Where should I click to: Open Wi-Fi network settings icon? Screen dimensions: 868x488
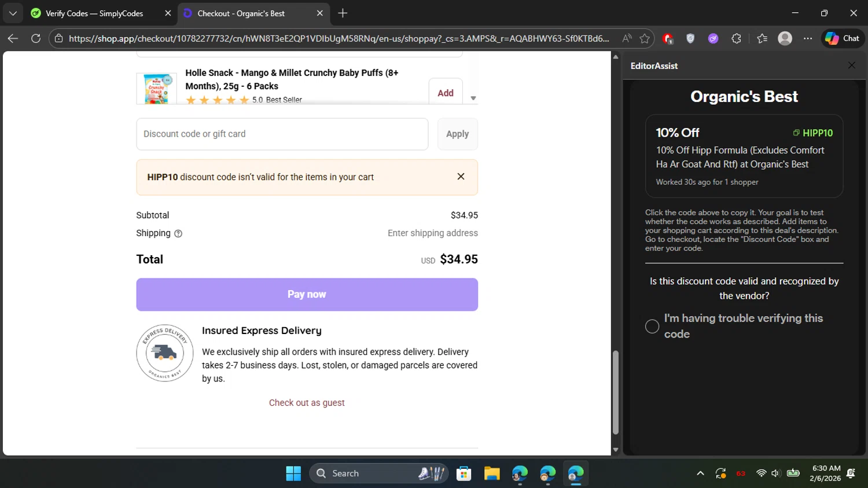point(762,474)
